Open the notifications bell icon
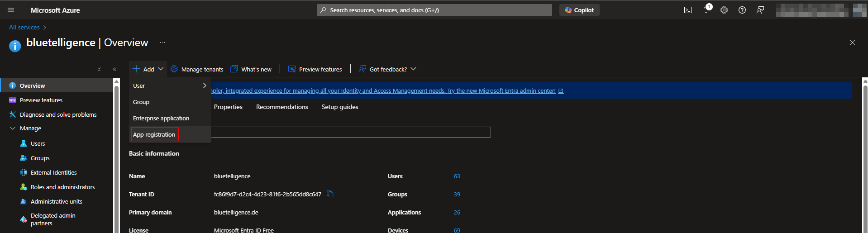The width and height of the screenshot is (868, 233). [x=706, y=10]
